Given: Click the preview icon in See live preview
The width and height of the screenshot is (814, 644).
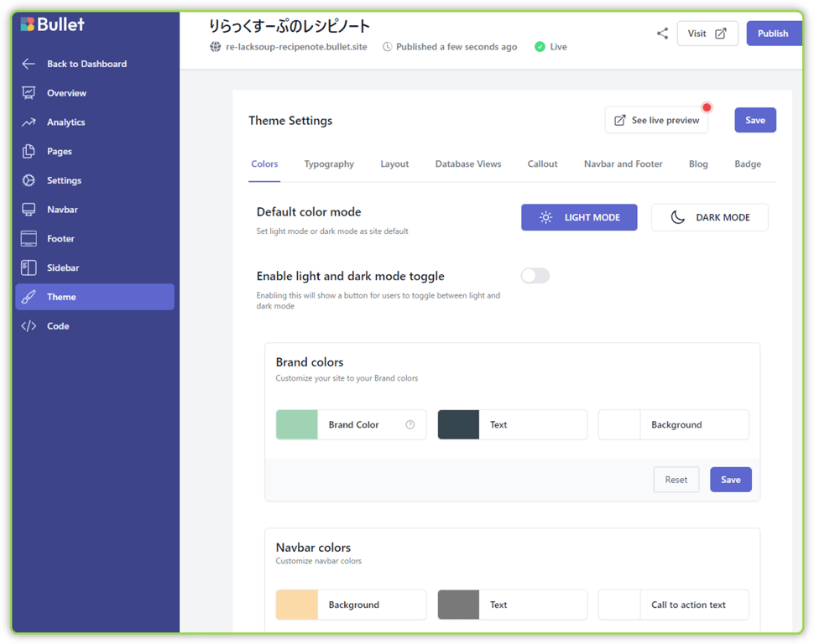Looking at the screenshot, I should (620, 121).
